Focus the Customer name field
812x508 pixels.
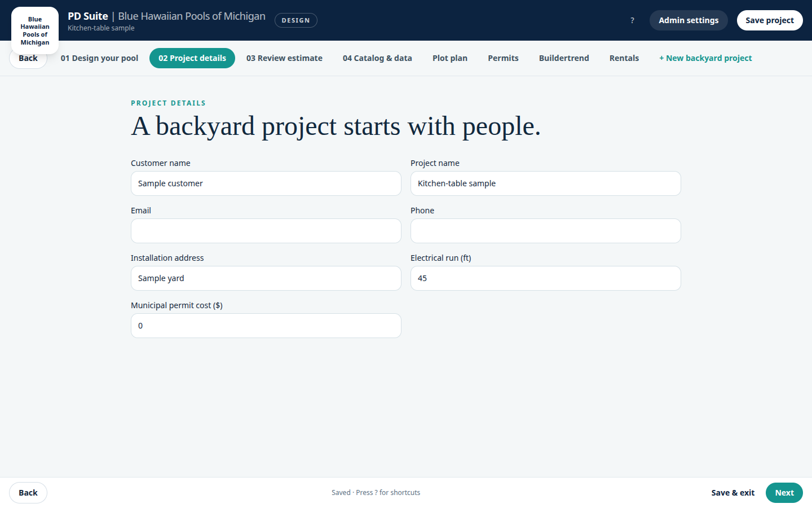pos(266,183)
